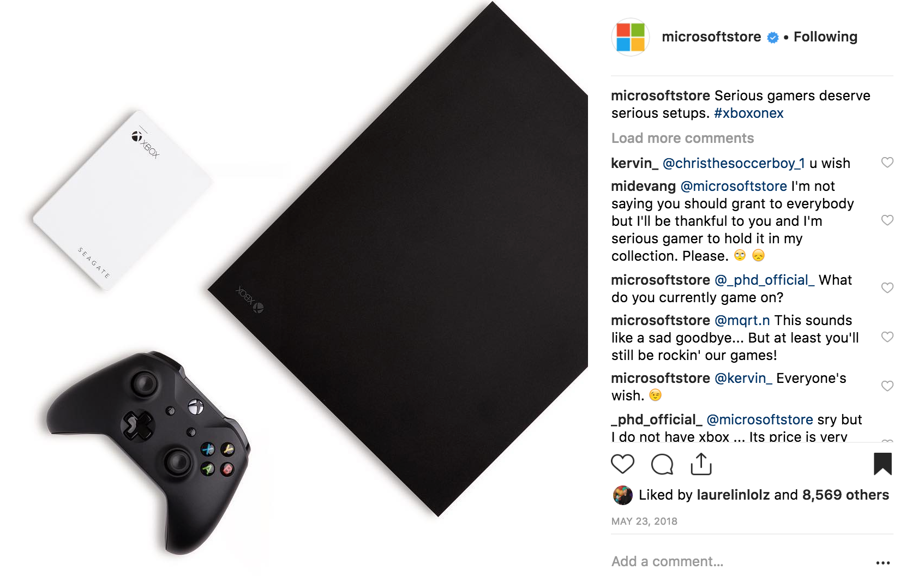912x588 pixels.
Task: Like the reply to @mqrt.n
Action: tap(887, 337)
